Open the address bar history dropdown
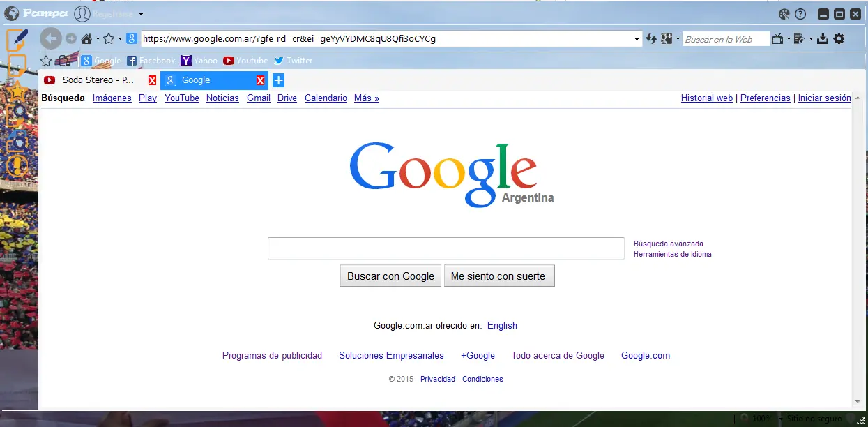The height and width of the screenshot is (427, 868). [637, 39]
